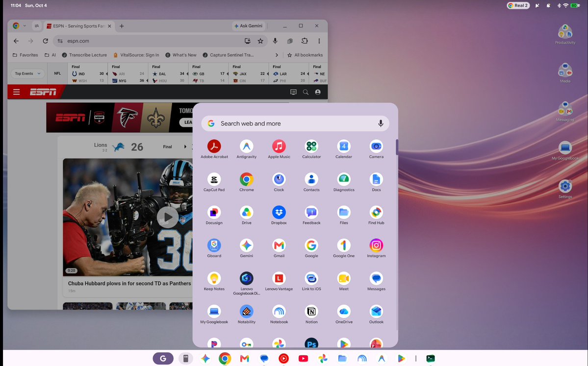588x366 pixels.
Task: Click the launcher search web field
Action: pos(295,123)
